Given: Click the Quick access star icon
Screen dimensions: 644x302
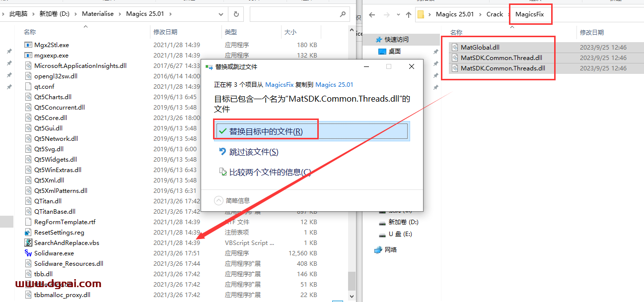Looking at the screenshot, I should pyautogui.click(x=379, y=40).
